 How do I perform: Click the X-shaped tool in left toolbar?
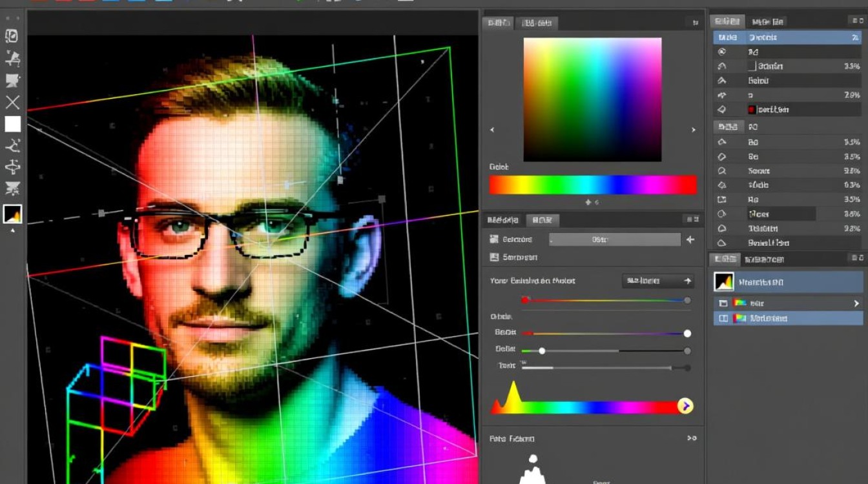(x=12, y=102)
